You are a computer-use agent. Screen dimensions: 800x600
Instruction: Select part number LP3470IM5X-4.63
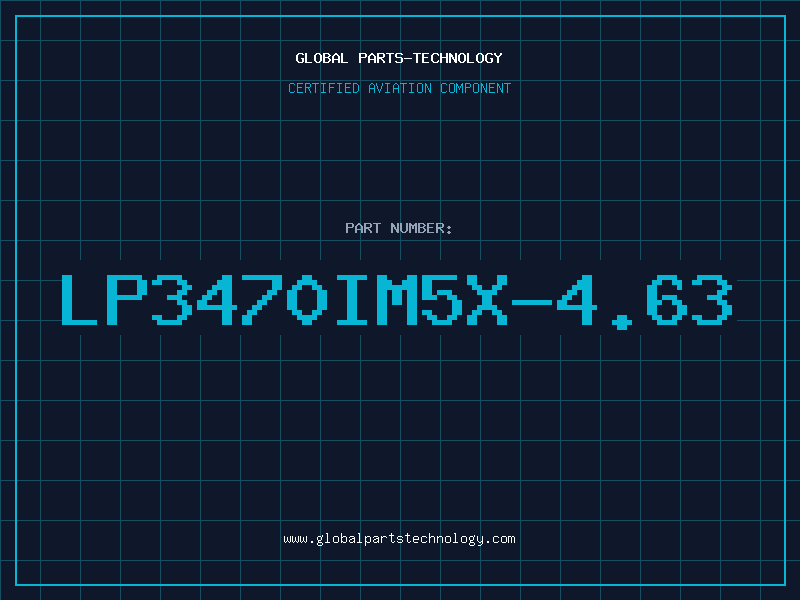click(397, 301)
